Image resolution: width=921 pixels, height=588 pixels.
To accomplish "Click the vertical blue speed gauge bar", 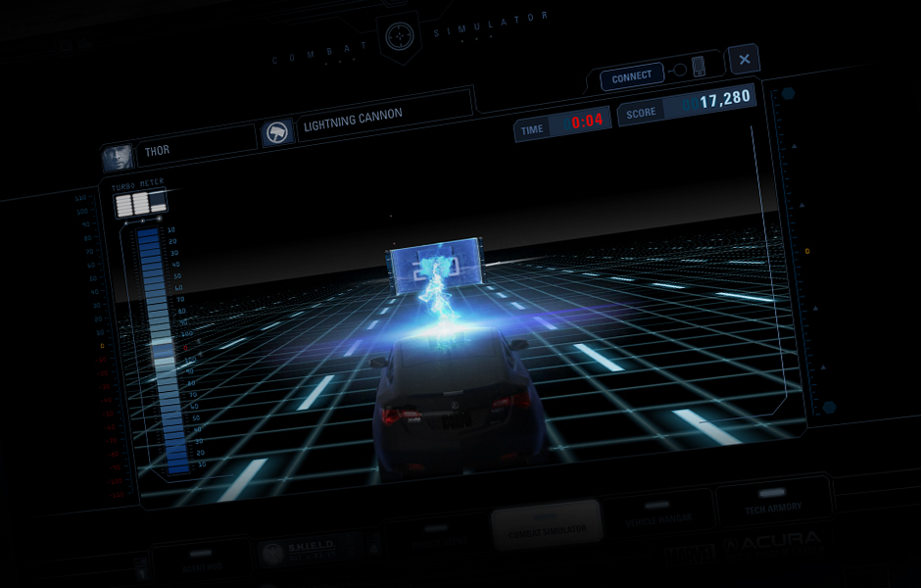I will click(x=164, y=351).
